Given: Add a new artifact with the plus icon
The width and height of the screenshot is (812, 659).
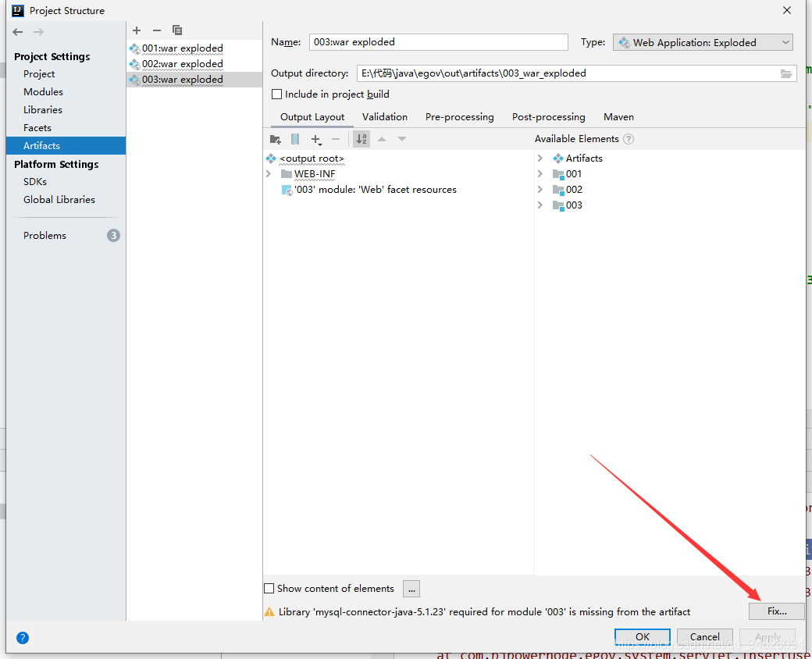Looking at the screenshot, I should pyautogui.click(x=137, y=30).
